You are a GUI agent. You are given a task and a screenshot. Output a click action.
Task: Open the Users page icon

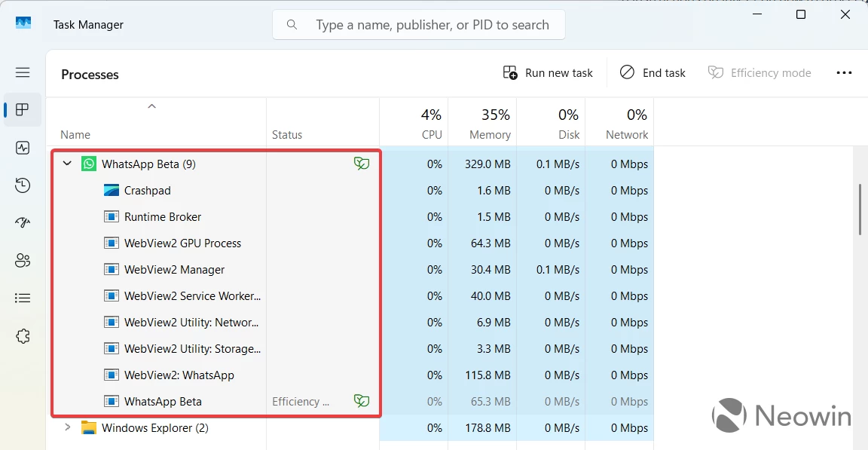[23, 261]
